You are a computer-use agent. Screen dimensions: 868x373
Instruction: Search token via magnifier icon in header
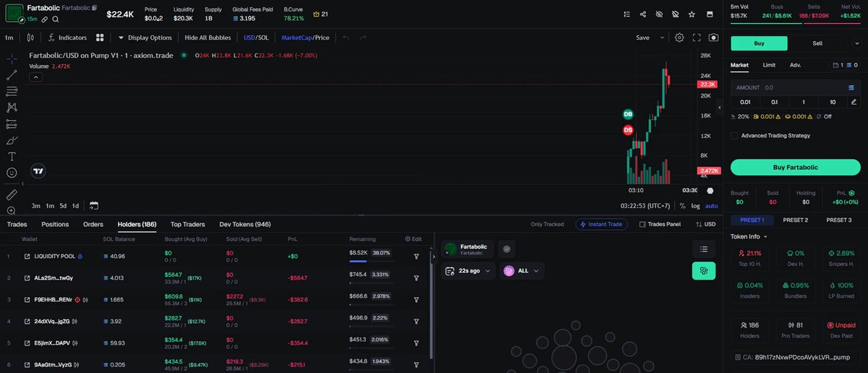56,20
